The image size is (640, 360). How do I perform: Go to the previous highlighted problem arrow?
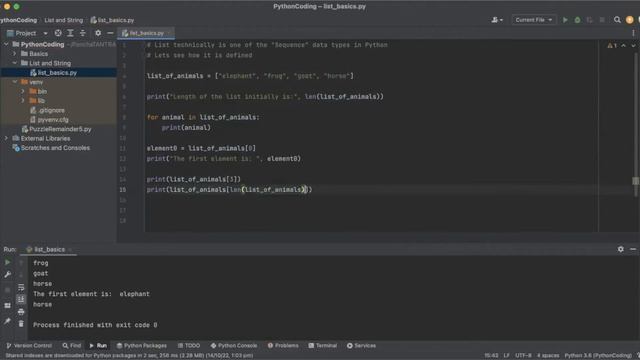pyautogui.click(x=624, y=45)
